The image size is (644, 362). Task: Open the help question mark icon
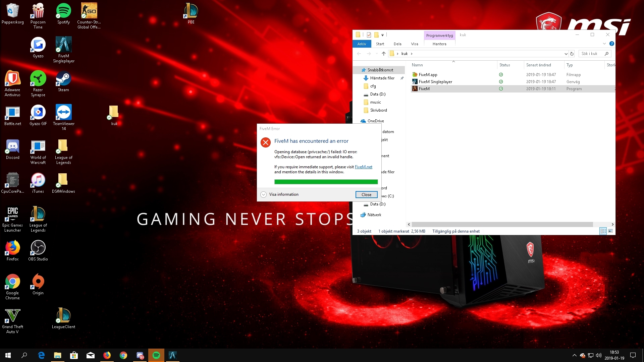click(611, 44)
